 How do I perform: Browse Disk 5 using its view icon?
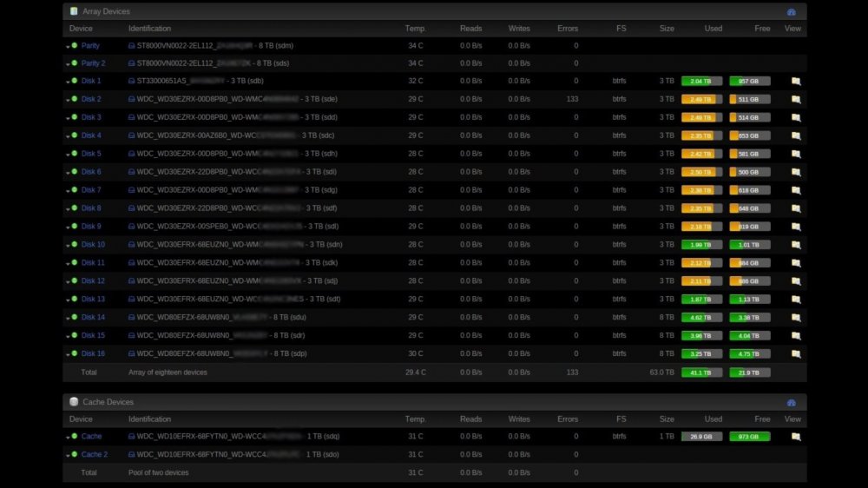pos(795,154)
